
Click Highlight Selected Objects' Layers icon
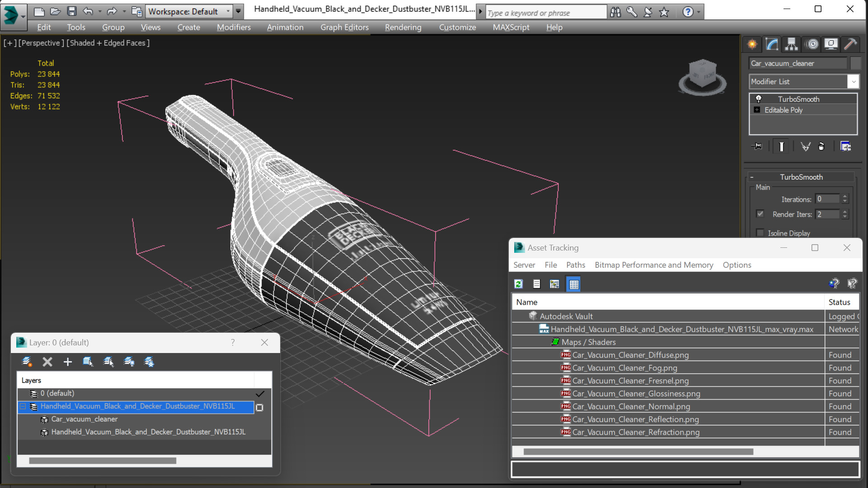tap(108, 362)
